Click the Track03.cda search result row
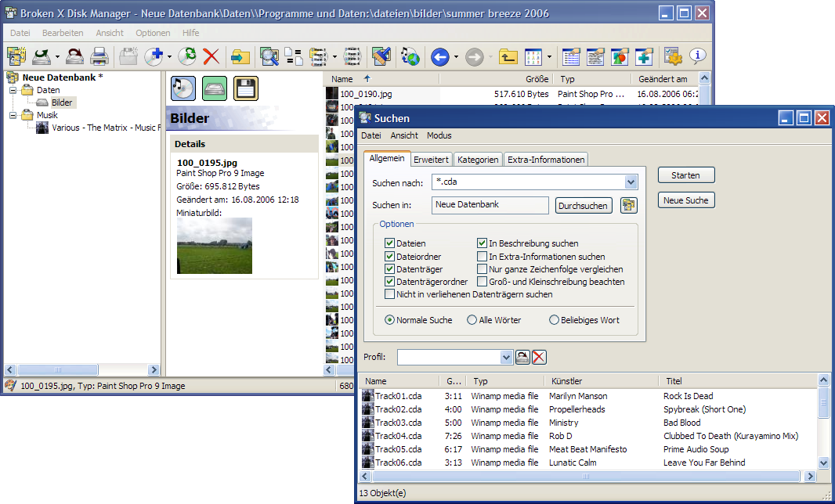 [398, 423]
